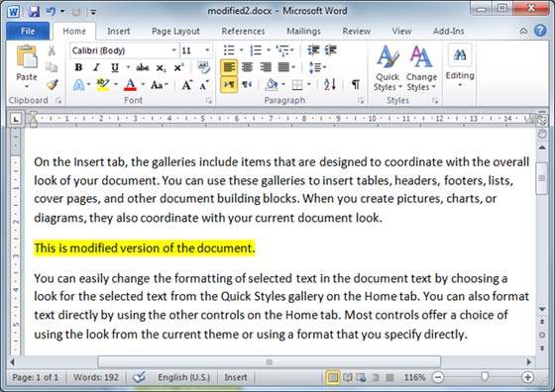The height and width of the screenshot is (392, 555).
Task: Toggle Align Text Left button
Action: (229, 67)
